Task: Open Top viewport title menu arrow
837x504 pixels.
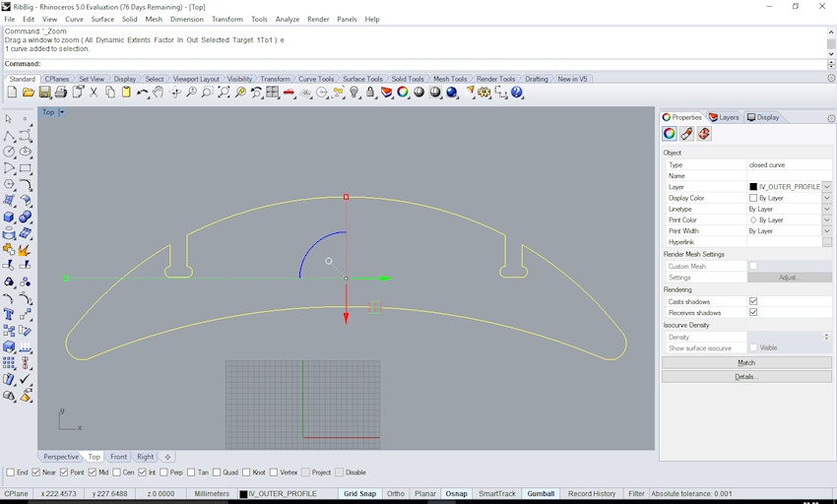Action: [x=61, y=112]
